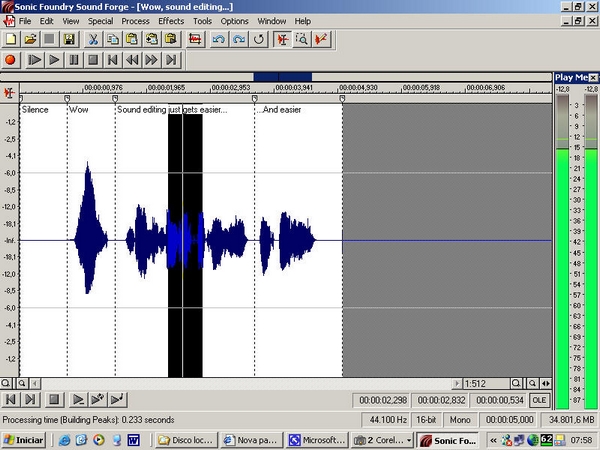Click the And easier region marker

pyautogui.click(x=254, y=99)
